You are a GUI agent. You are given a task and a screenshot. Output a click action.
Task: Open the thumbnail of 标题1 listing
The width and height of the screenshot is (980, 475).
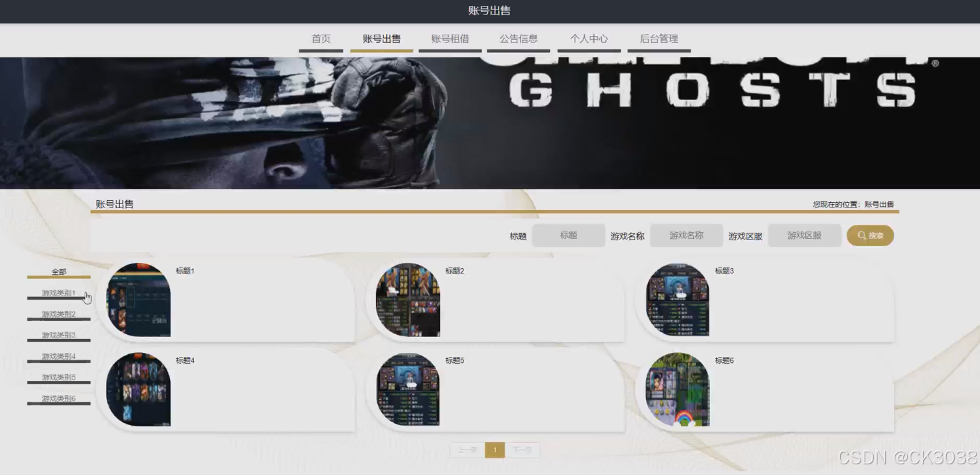pyautogui.click(x=139, y=300)
